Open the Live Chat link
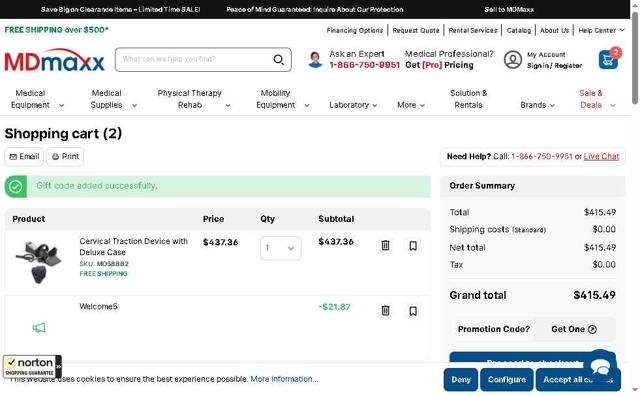Image resolution: width=640 pixels, height=396 pixels. [601, 157]
